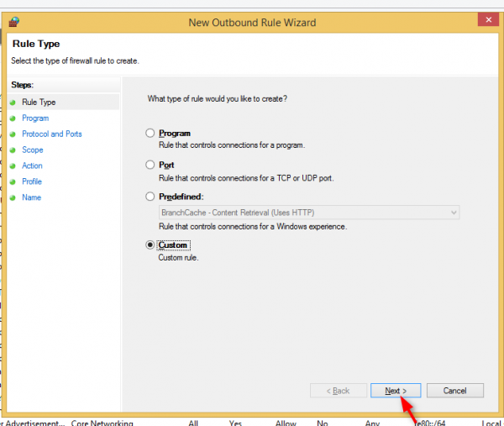Click the disabled Back button
Image resolution: width=504 pixels, height=426 pixels.
coord(339,391)
